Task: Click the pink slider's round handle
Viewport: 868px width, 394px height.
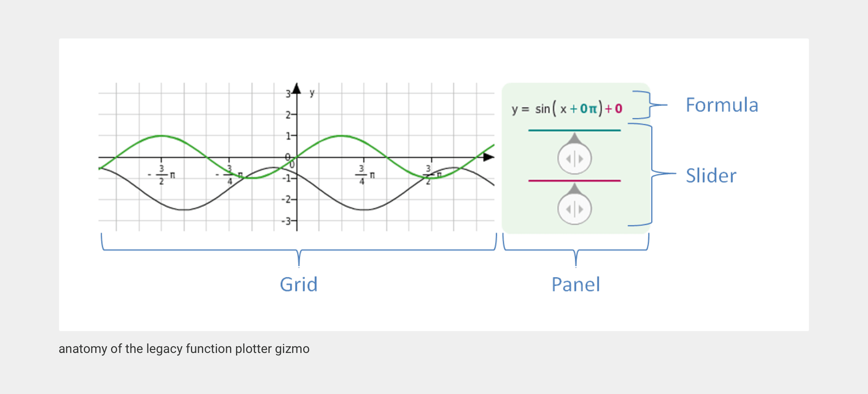Action: tap(574, 209)
